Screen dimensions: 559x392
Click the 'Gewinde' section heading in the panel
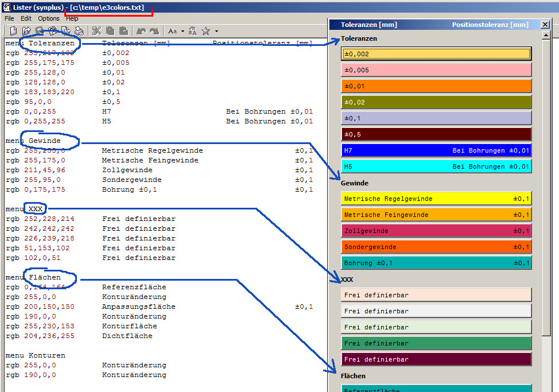tap(354, 183)
